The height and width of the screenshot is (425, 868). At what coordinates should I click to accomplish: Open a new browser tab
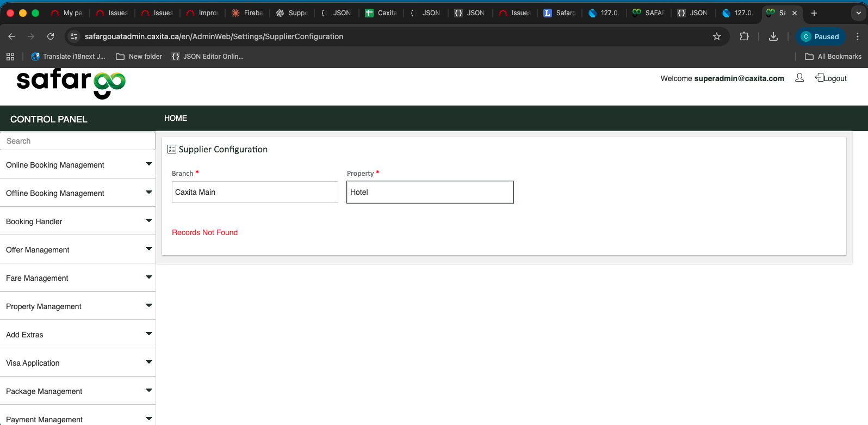pyautogui.click(x=814, y=13)
